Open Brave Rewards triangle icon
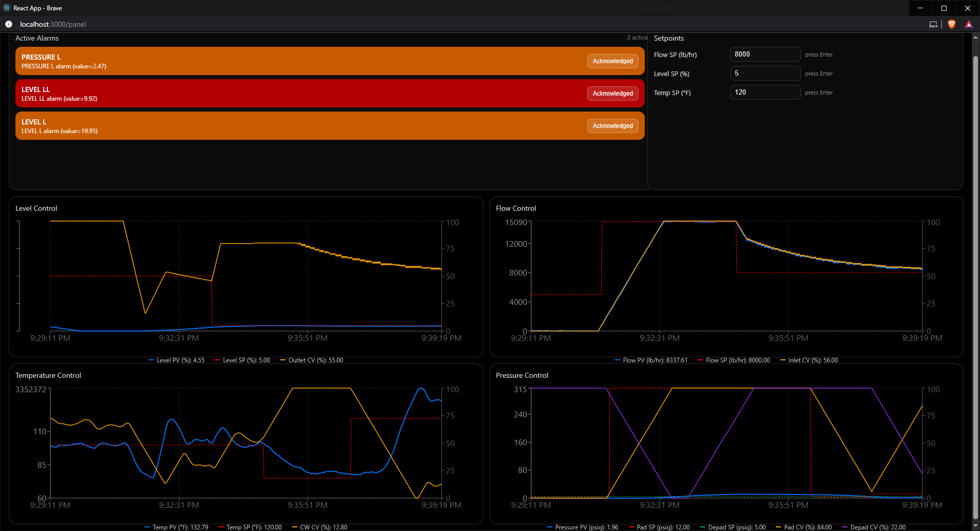The height and width of the screenshot is (531, 980). 969,24
